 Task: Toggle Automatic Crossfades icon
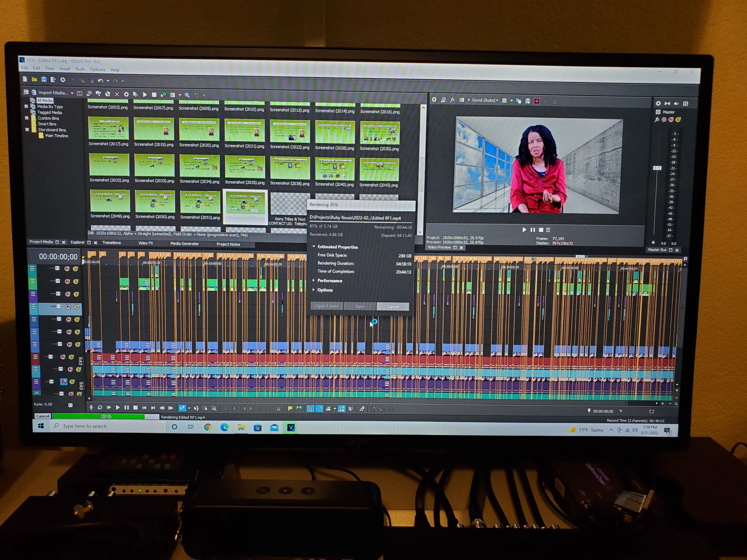coord(319,409)
